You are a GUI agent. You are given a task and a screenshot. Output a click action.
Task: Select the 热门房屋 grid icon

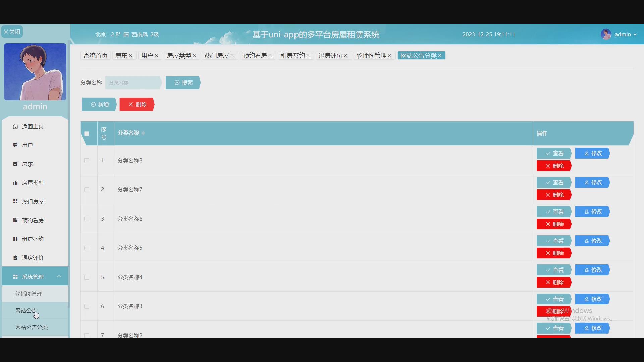click(x=15, y=201)
